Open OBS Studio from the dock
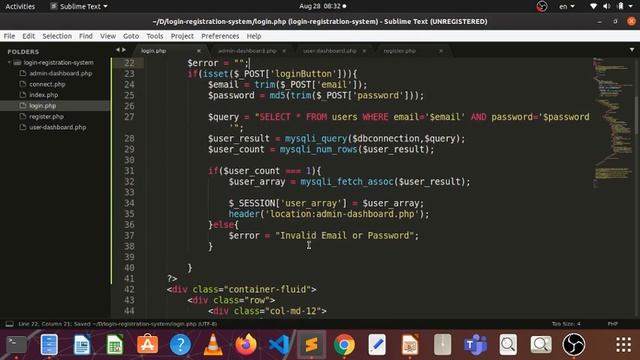The width and height of the screenshot is (640, 360). coord(574,345)
